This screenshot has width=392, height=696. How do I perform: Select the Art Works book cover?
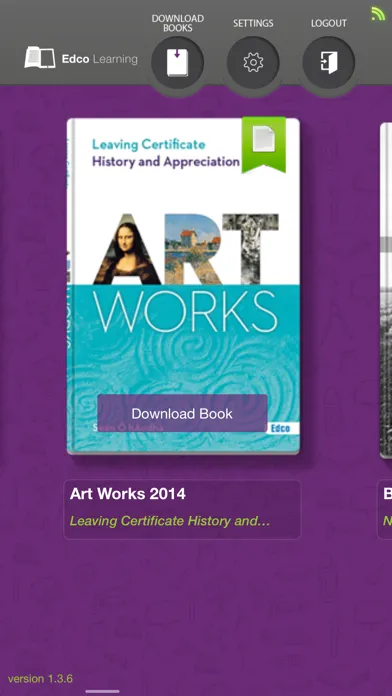pyautogui.click(x=183, y=286)
